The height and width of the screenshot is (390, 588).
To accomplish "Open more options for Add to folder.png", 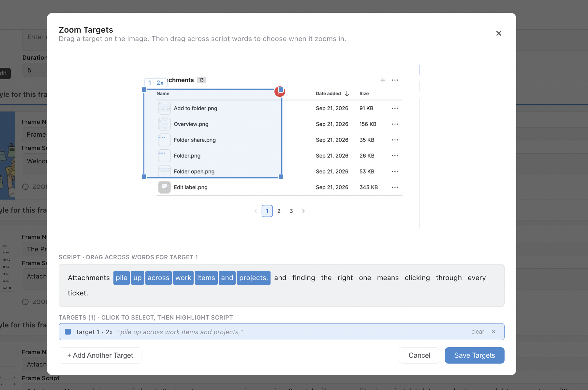I will [395, 108].
